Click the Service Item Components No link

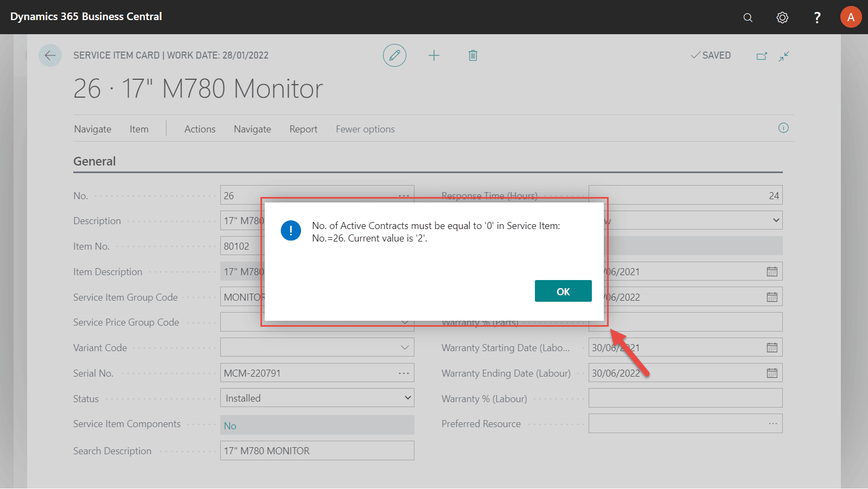click(230, 426)
